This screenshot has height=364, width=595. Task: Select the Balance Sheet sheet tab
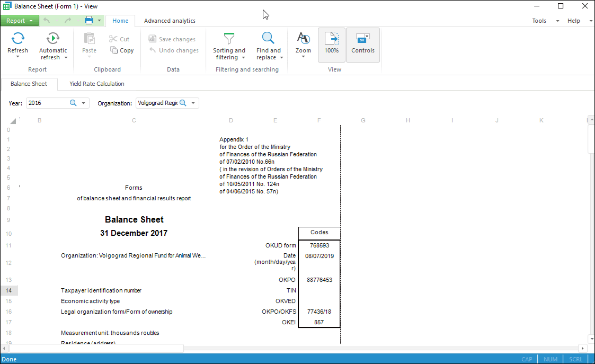29,84
